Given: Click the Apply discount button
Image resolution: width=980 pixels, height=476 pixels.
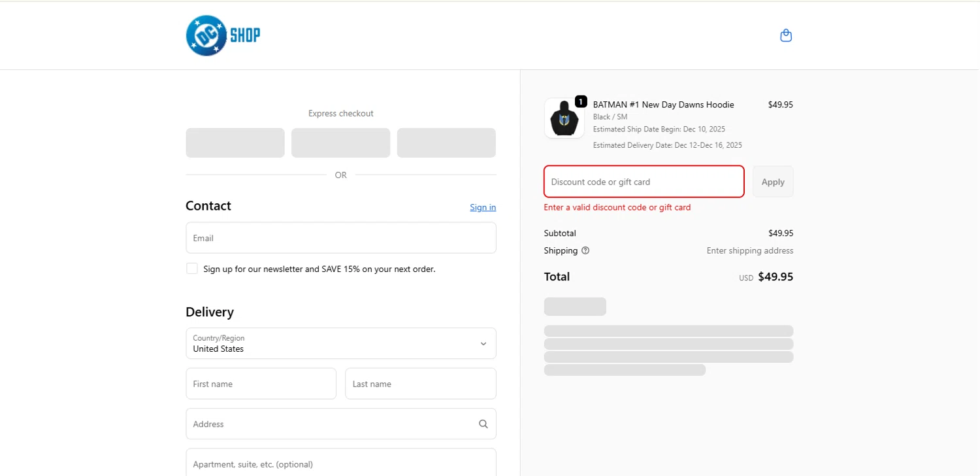Looking at the screenshot, I should [773, 182].
